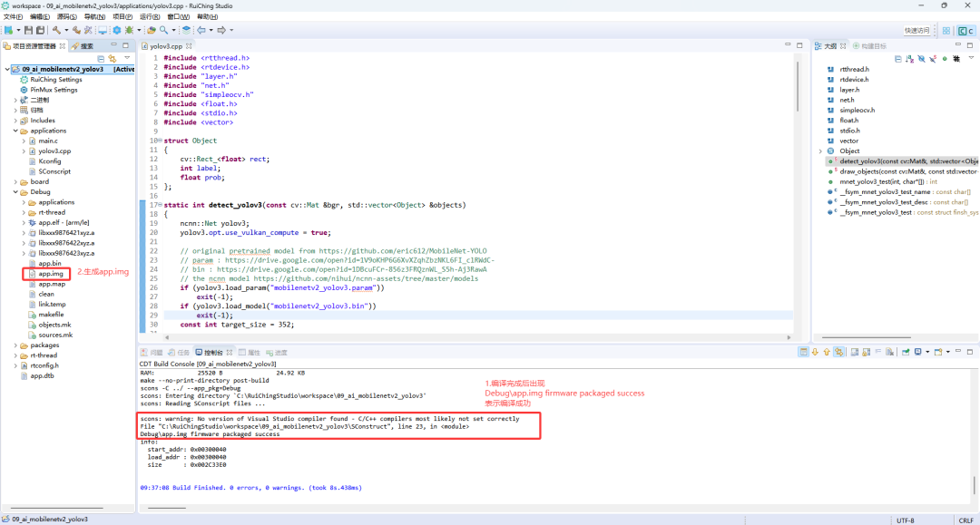Open the 运行(R) menu
The image size is (980, 525).
(150, 17)
